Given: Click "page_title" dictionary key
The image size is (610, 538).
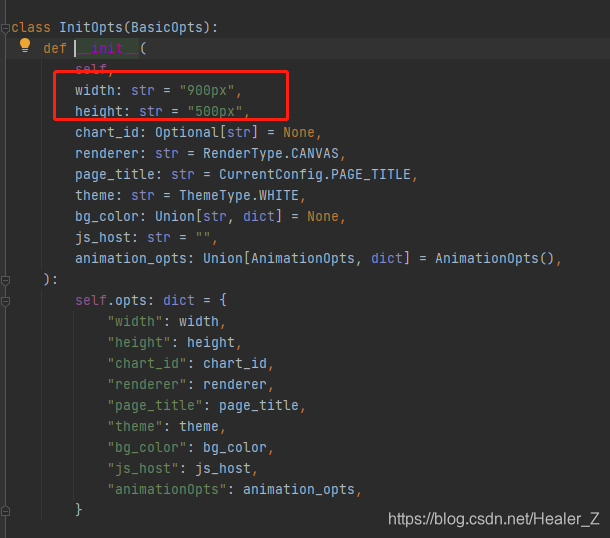Looking at the screenshot, I should pos(155,405).
